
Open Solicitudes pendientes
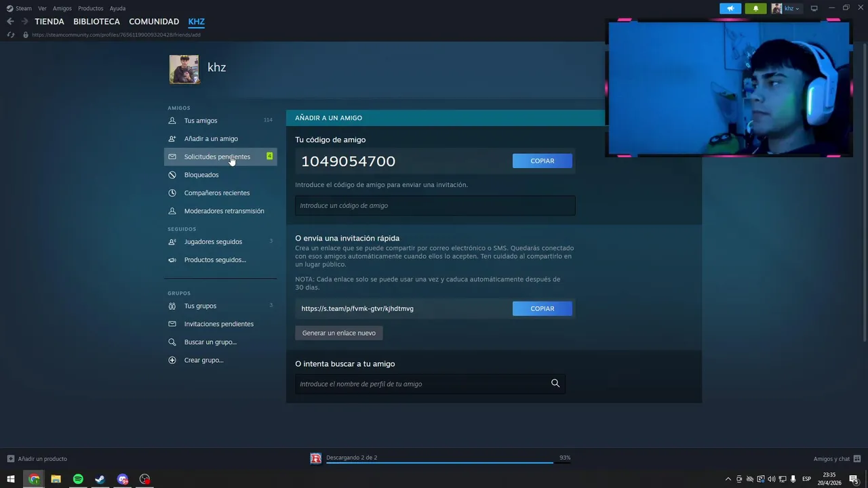220,157
